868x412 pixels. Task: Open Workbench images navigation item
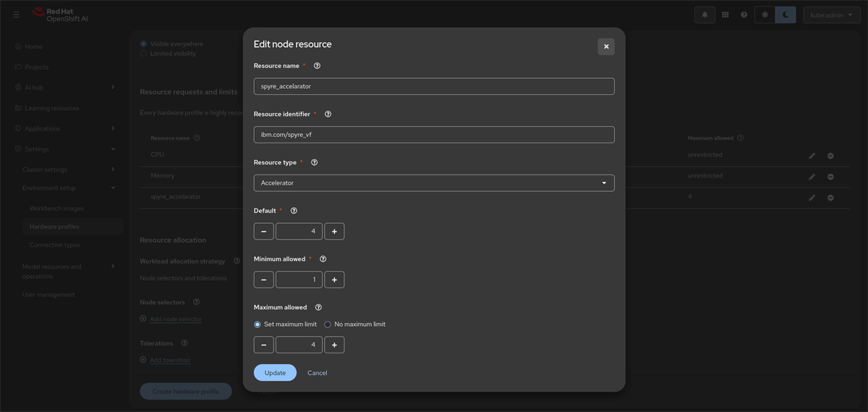pyautogui.click(x=56, y=209)
